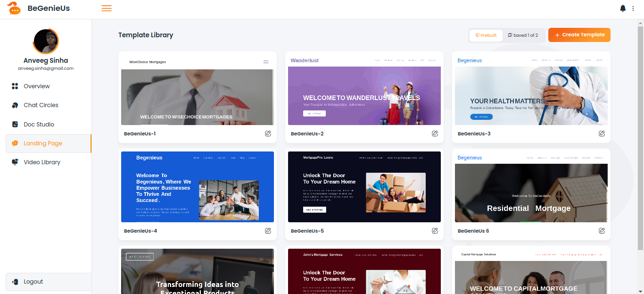This screenshot has height=294, width=644.
Task: Edit the BeGenieUs-2 template
Action: pos(435,134)
